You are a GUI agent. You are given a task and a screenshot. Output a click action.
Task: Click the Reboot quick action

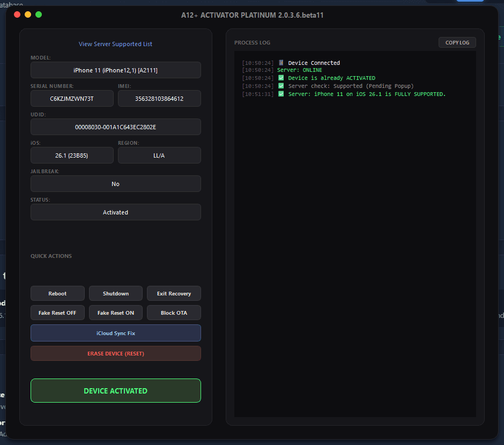[57, 293]
